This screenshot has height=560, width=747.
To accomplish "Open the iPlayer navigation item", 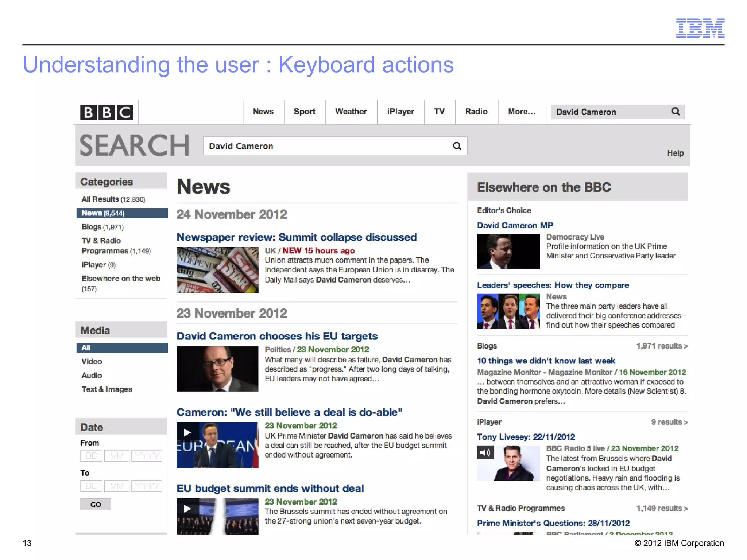I will pos(400,112).
